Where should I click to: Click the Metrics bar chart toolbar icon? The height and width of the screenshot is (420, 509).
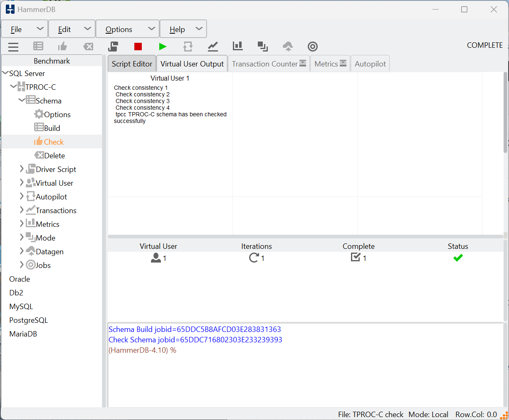(238, 46)
